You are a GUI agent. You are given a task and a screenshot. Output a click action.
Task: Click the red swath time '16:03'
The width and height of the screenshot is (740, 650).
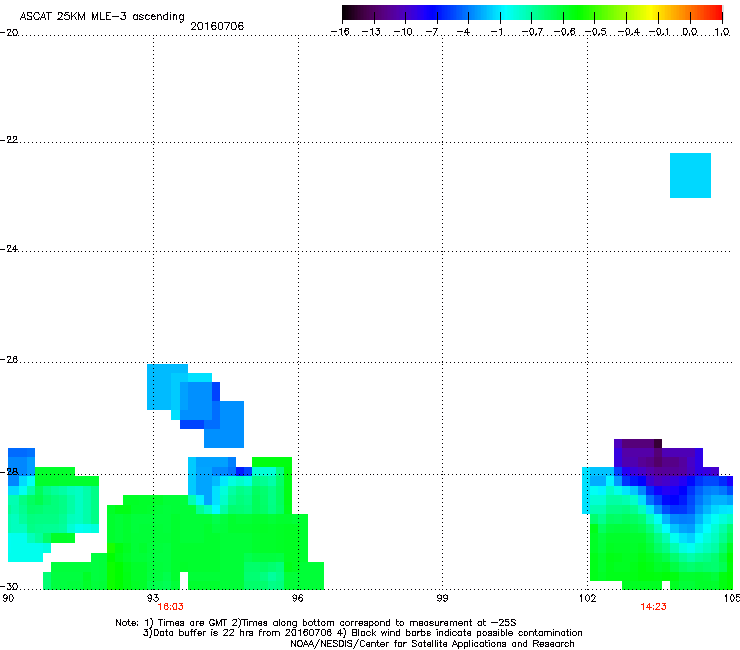pyautogui.click(x=170, y=607)
